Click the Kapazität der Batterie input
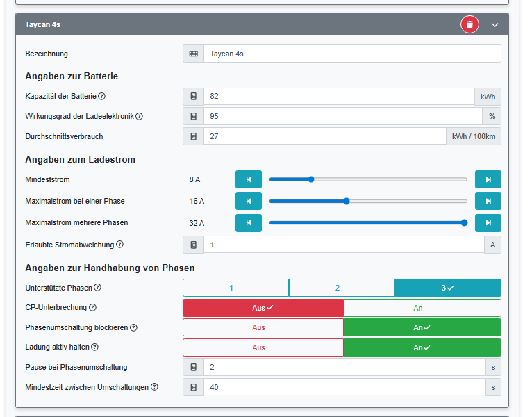The width and height of the screenshot is (532, 417). pos(339,96)
